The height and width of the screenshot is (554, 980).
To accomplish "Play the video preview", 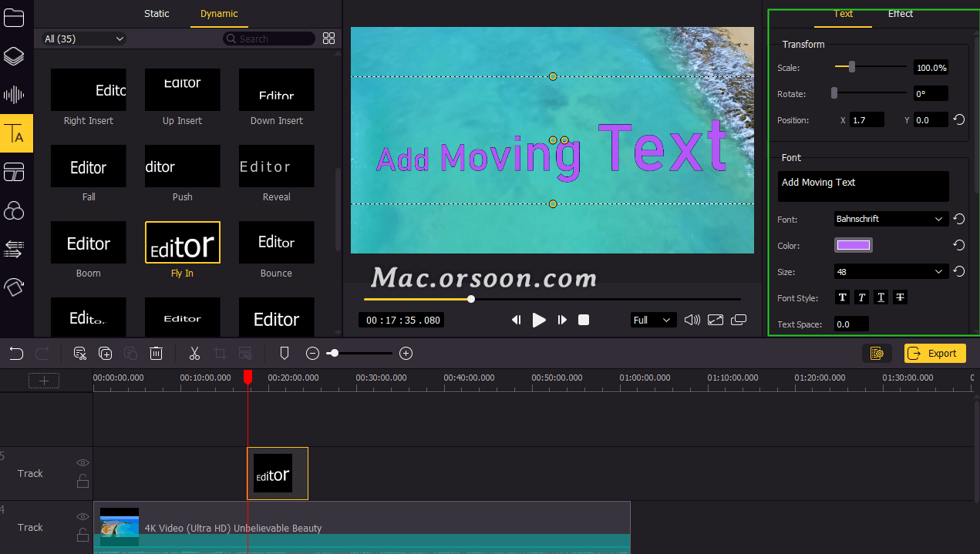I will click(x=538, y=320).
